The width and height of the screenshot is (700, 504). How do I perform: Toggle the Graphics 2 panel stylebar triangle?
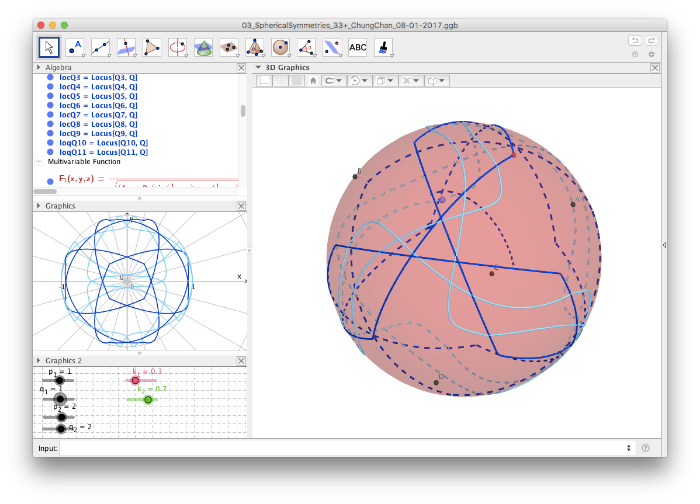tap(38, 360)
